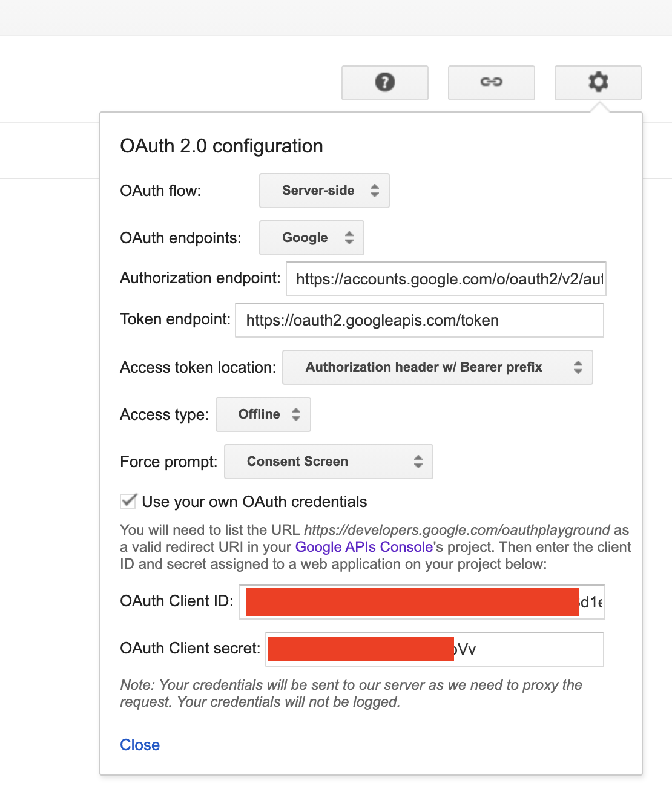Click the OAuth Client ID field
The image size is (672, 812).
click(421, 602)
